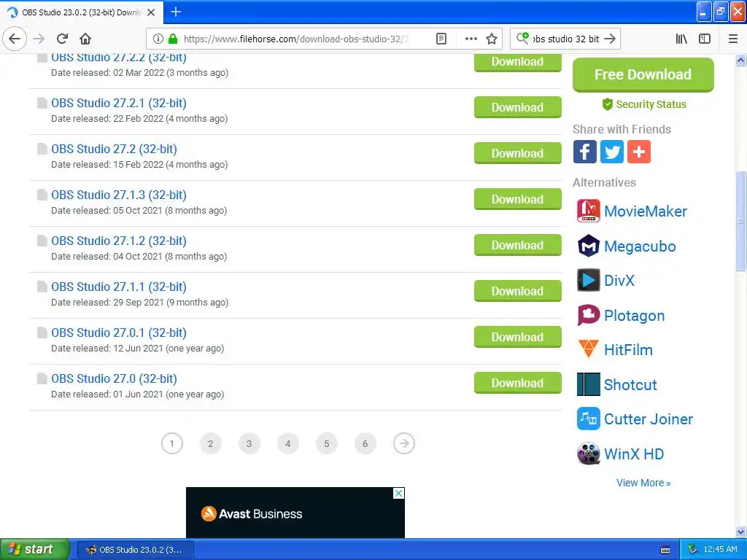Go to pagination page 2
The image size is (747, 560).
pyautogui.click(x=211, y=444)
